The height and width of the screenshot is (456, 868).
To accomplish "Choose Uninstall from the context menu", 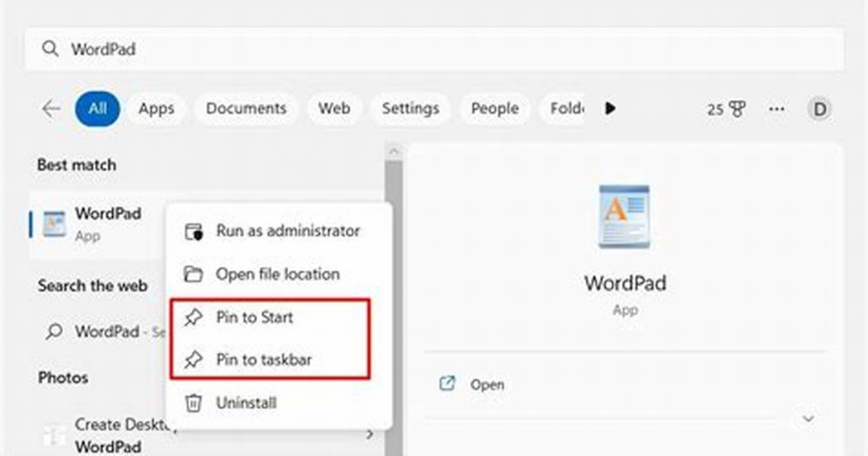I will tap(280, 403).
